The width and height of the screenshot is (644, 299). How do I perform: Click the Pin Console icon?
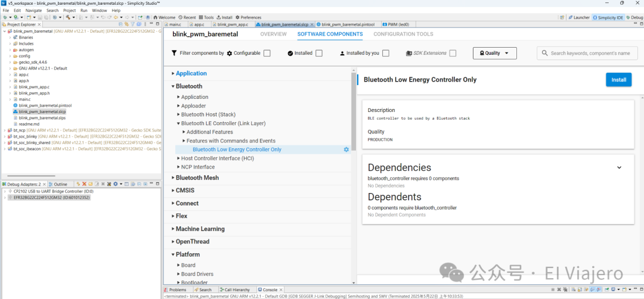point(606,289)
